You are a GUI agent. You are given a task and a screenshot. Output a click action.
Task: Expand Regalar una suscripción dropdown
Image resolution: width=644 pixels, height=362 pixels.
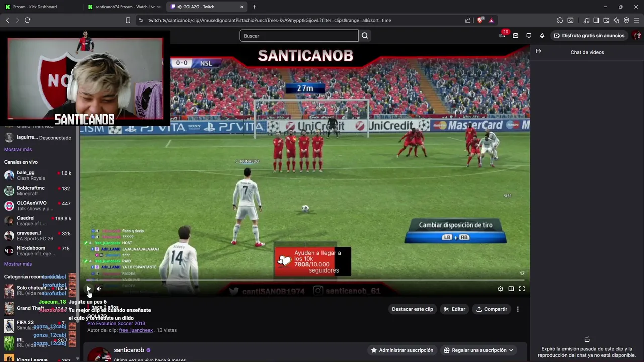coord(479,350)
